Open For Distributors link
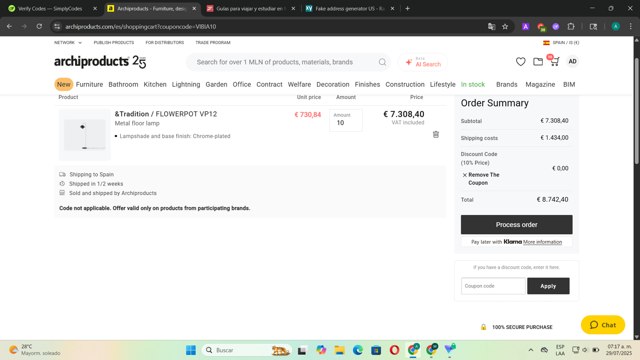 pyautogui.click(x=164, y=42)
